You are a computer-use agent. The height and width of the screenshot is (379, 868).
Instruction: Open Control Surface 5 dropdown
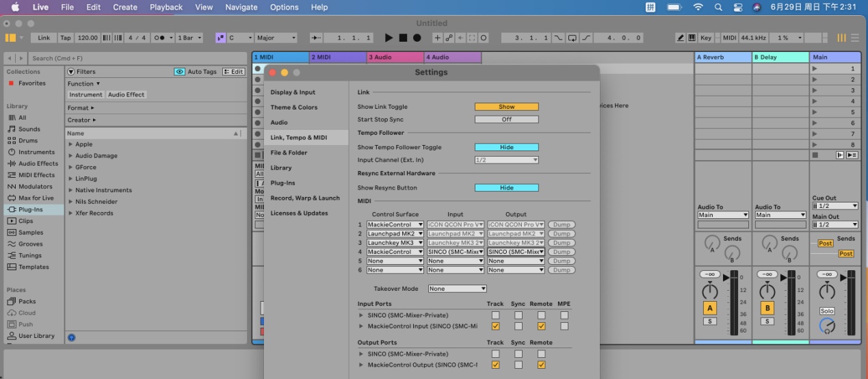pyautogui.click(x=395, y=261)
